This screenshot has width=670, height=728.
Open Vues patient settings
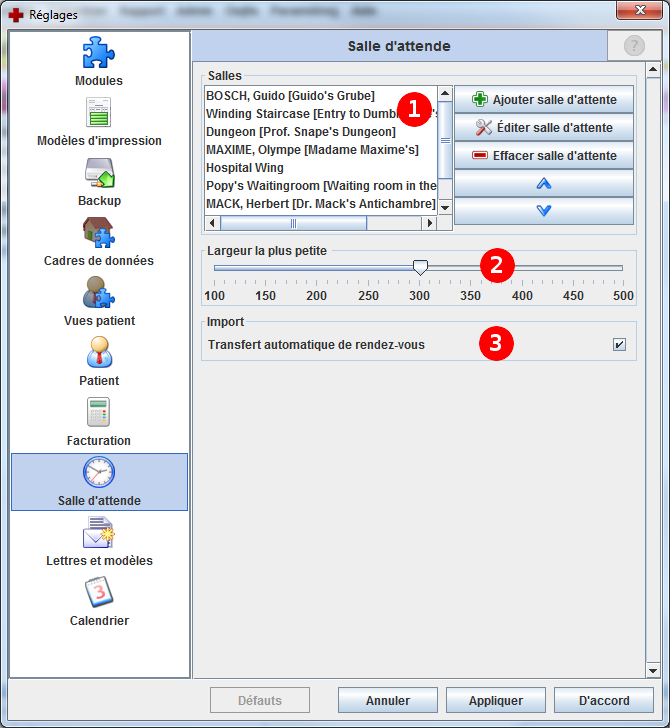pos(99,293)
